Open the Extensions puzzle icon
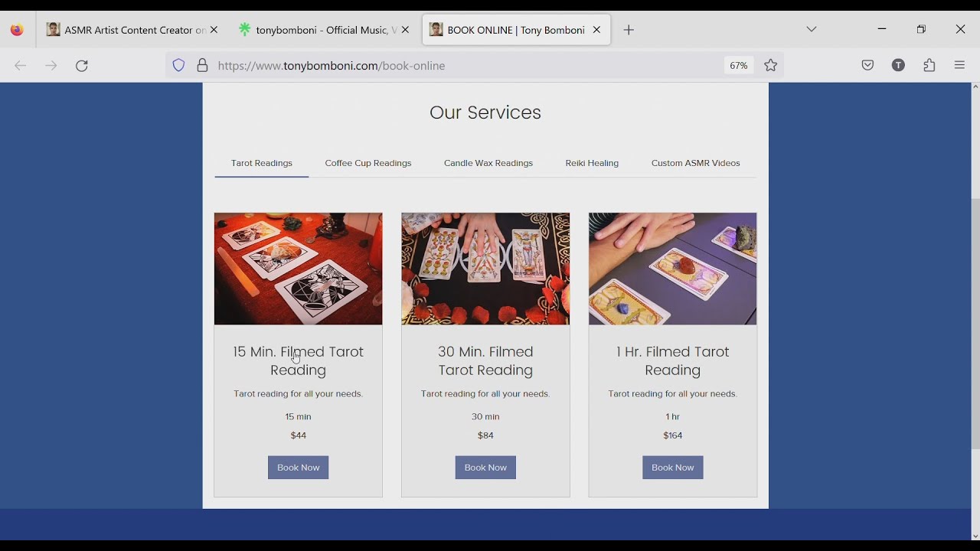This screenshot has width=980, height=551. 929,66
